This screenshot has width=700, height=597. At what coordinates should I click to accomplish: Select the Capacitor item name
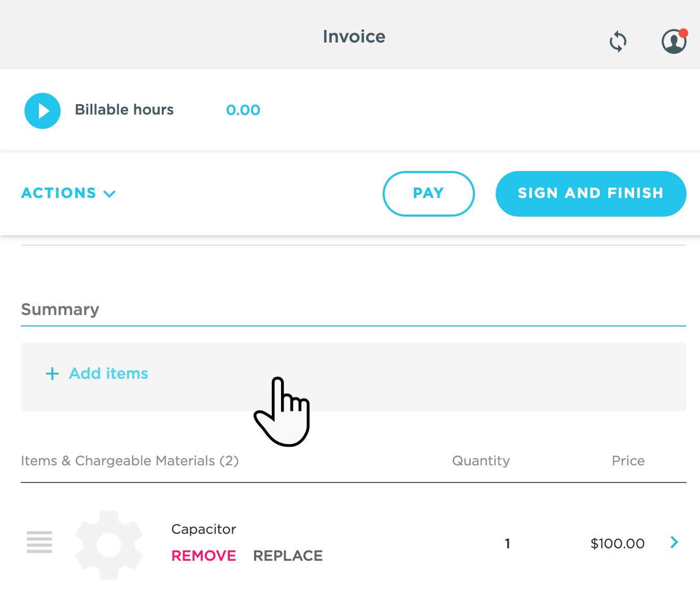pyautogui.click(x=204, y=529)
